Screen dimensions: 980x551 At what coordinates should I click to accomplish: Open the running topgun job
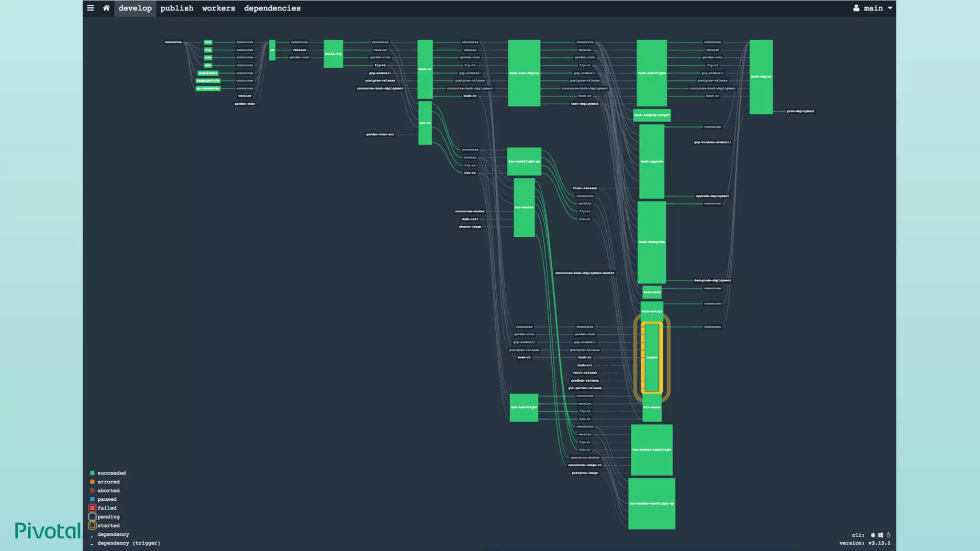click(x=652, y=357)
